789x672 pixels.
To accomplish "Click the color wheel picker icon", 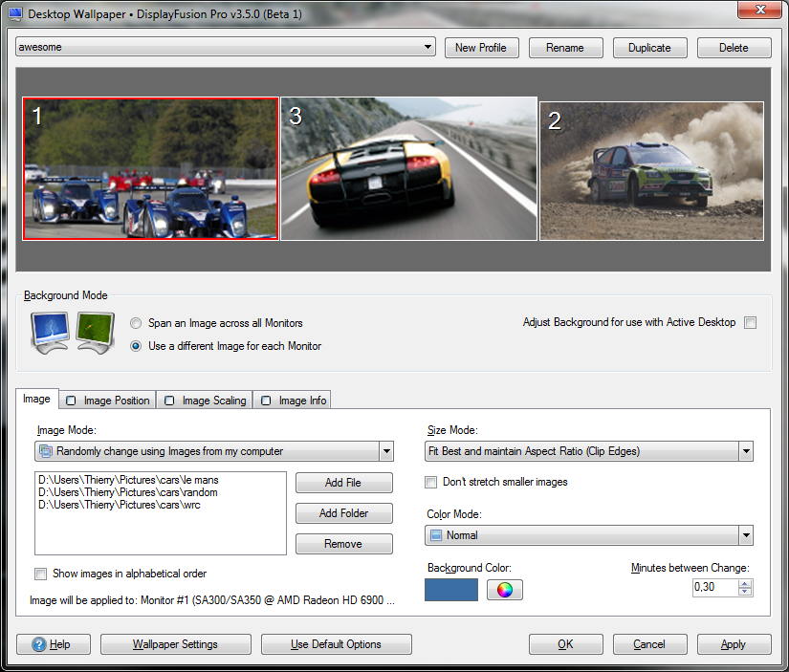I will (505, 590).
